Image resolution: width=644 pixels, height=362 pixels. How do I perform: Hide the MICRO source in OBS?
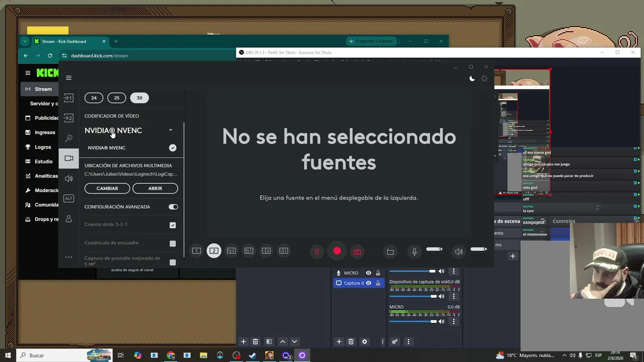(368, 273)
